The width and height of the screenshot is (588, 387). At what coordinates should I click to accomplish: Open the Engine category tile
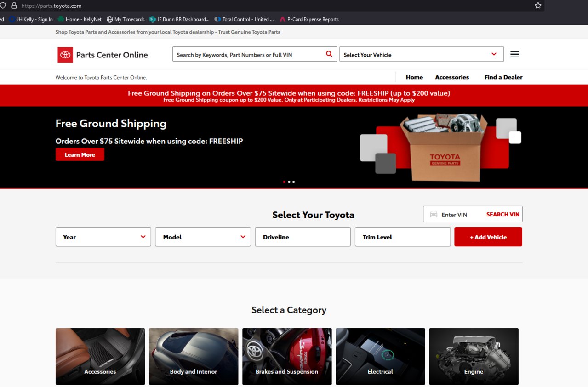coord(474,356)
